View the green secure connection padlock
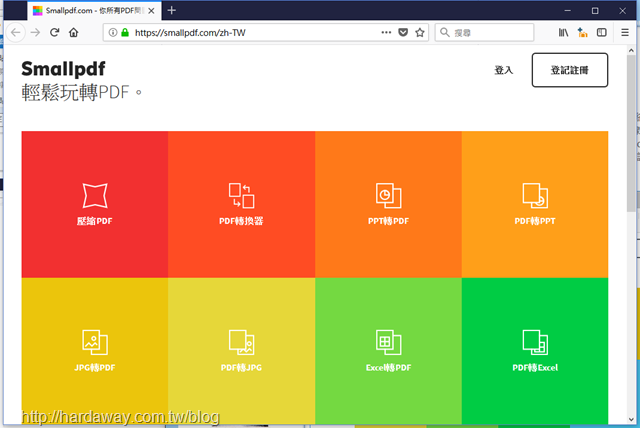 [125, 33]
